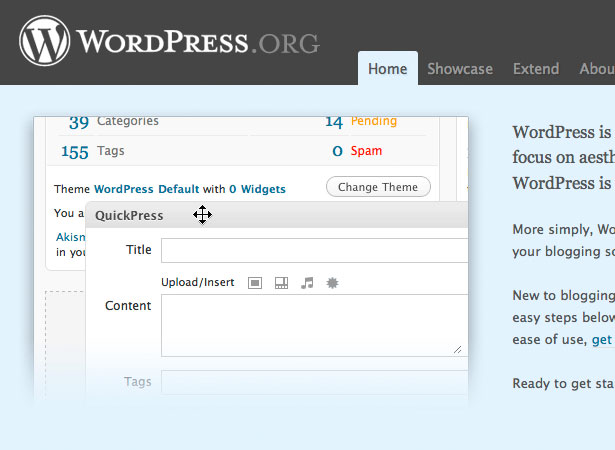Viewport: 615px width, 450px height.
Task: Click the Content box resize grip
Action: 457,350
